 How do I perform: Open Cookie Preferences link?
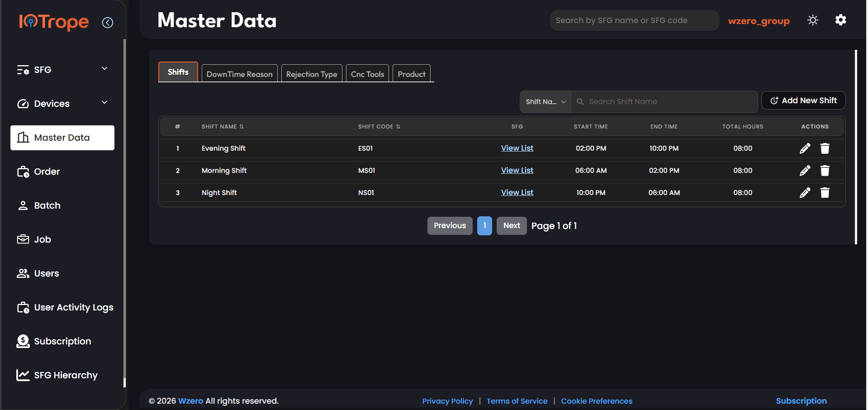point(597,401)
